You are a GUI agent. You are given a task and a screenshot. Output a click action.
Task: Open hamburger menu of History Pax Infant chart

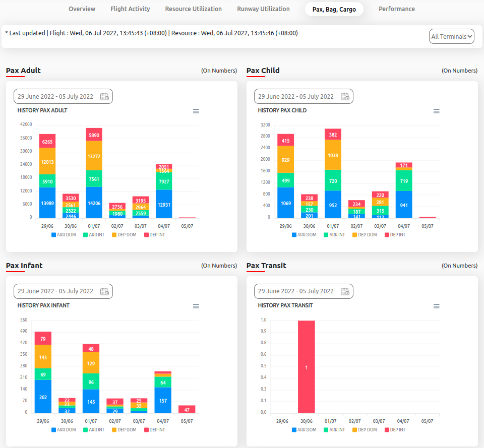pyautogui.click(x=196, y=306)
